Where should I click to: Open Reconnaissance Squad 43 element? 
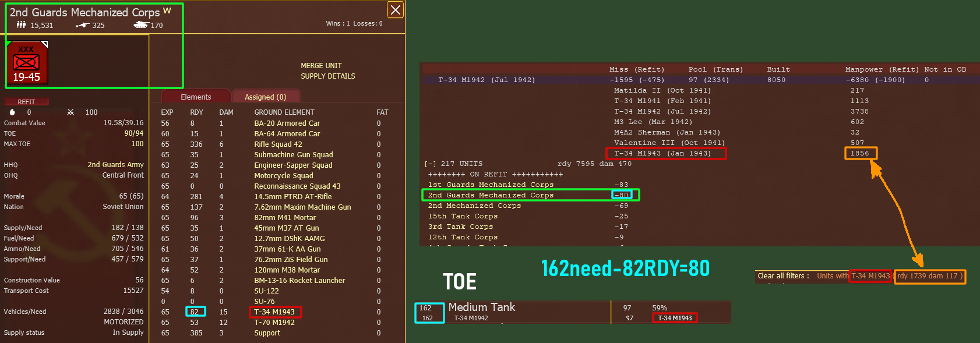pyautogui.click(x=297, y=186)
